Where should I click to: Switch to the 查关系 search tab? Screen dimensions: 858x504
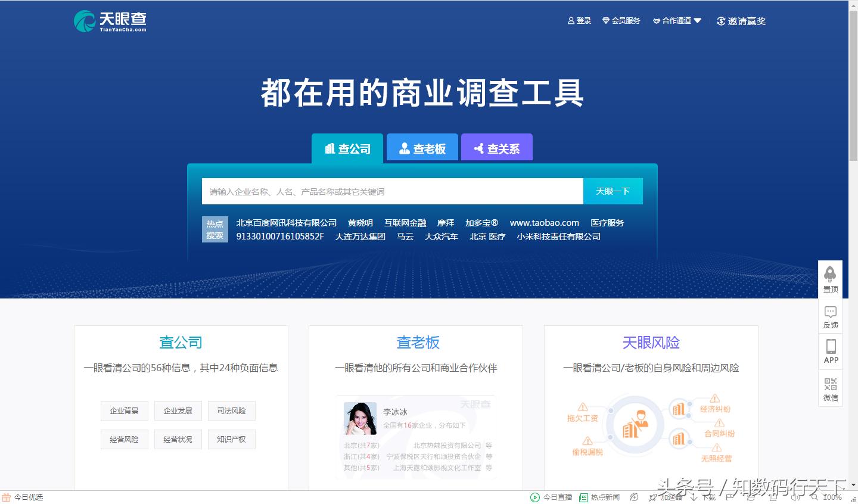[x=496, y=148]
